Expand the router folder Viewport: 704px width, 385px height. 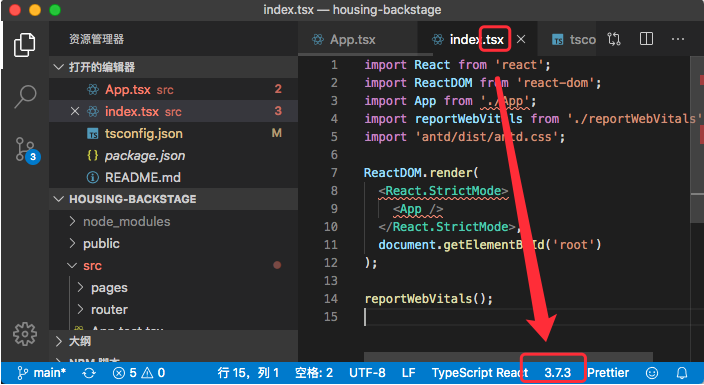pos(174,310)
